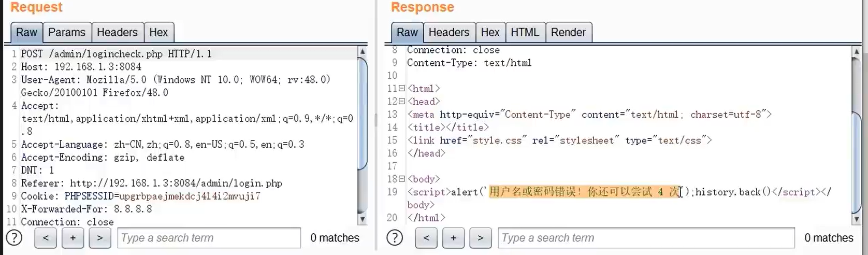Click the empty title tag line
868x255 pixels.
[448, 127]
